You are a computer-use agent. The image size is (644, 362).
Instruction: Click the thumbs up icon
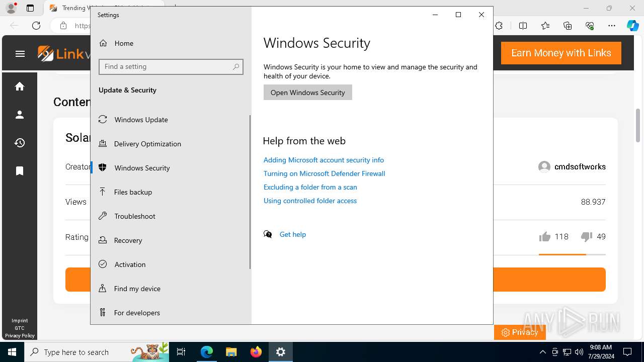pyautogui.click(x=544, y=237)
